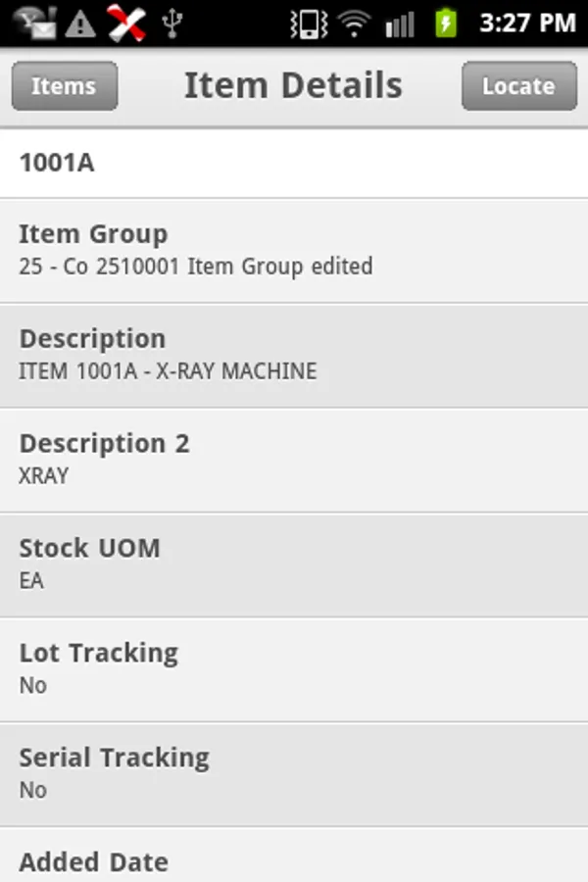
Task: Tap the cellular signal bars icon
Action: [399, 23]
